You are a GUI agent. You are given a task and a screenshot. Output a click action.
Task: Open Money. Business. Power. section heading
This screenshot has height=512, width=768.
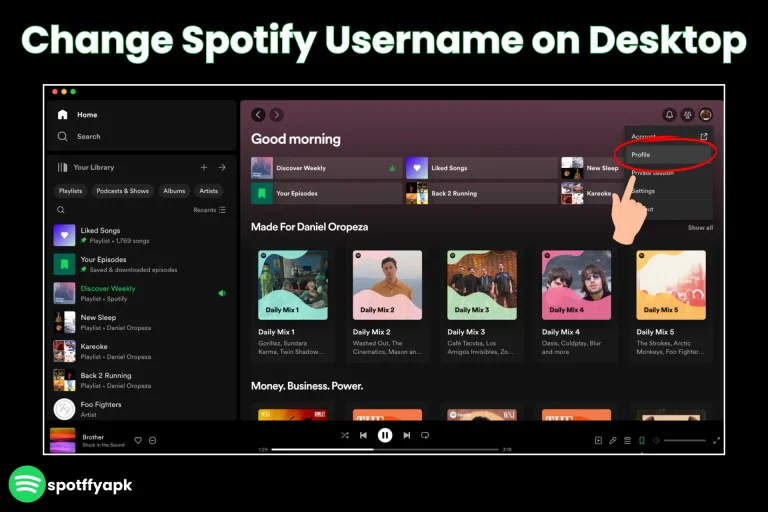307,386
